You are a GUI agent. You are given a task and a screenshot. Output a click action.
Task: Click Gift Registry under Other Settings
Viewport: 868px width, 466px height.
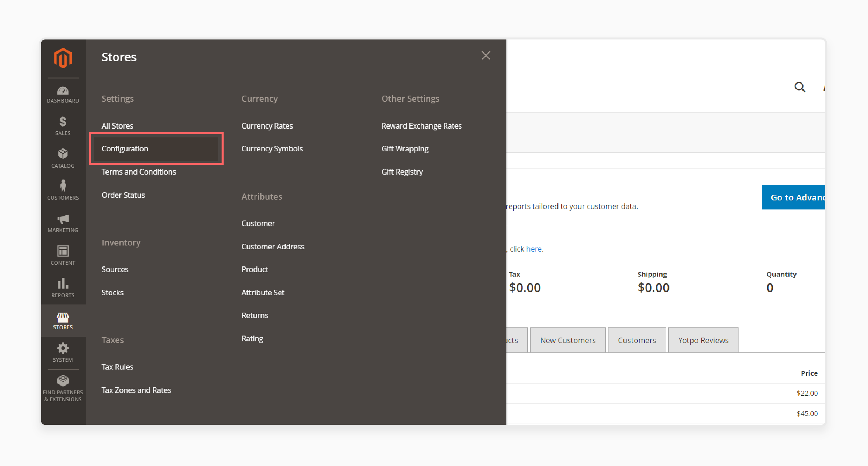point(401,172)
